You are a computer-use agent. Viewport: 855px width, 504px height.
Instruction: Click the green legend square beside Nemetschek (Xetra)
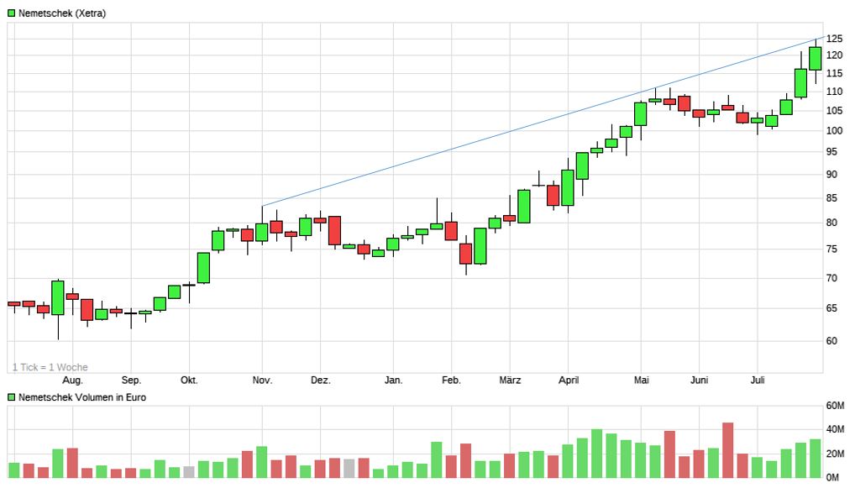pyautogui.click(x=12, y=13)
